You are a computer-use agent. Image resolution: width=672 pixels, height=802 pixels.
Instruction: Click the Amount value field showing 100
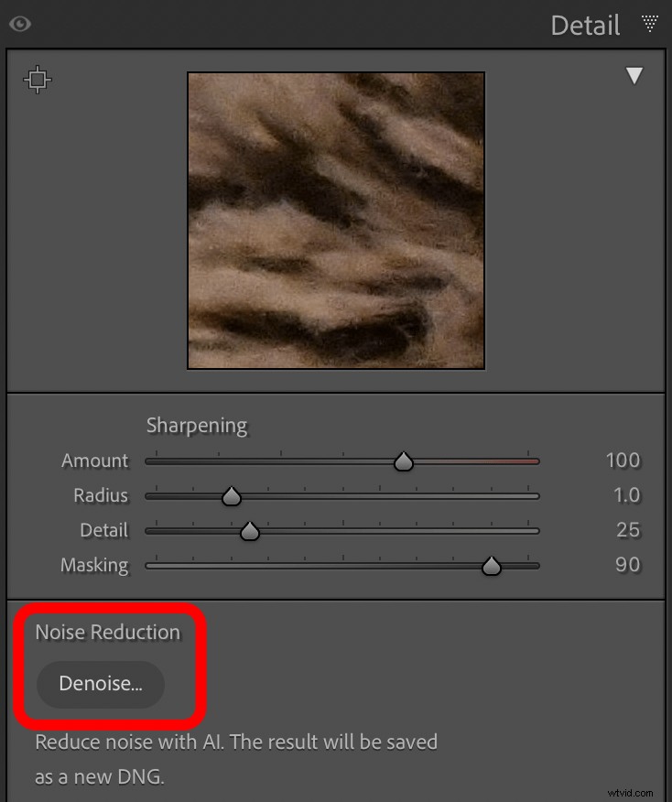click(x=623, y=461)
